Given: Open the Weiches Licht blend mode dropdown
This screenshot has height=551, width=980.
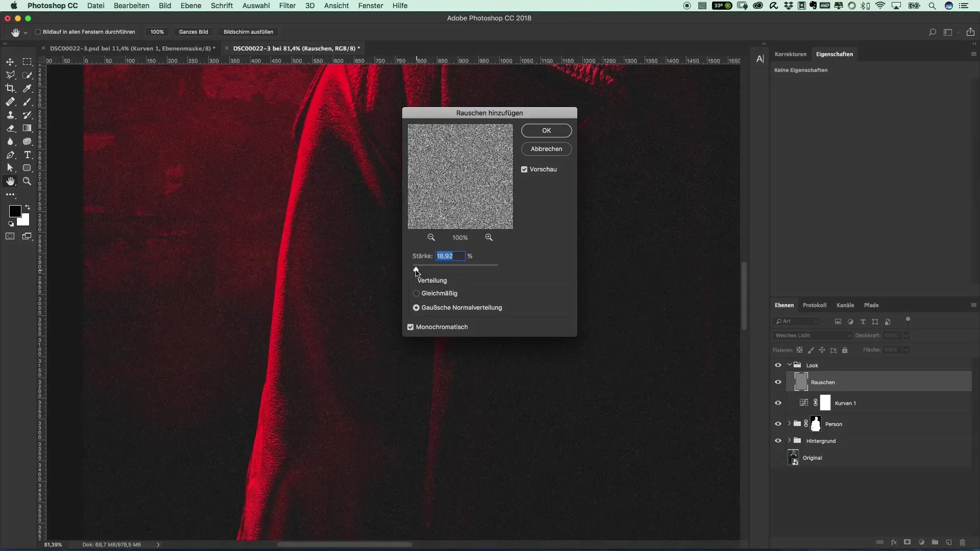Looking at the screenshot, I should pos(812,336).
